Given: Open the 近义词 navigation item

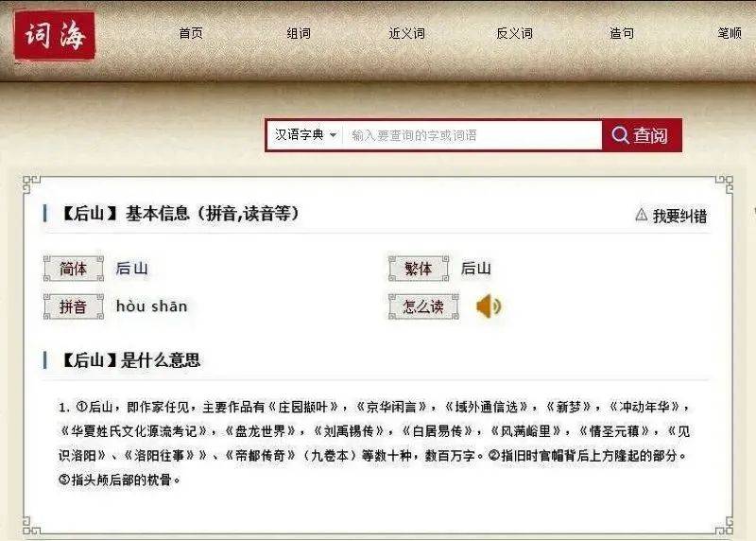Looking at the screenshot, I should (x=406, y=33).
